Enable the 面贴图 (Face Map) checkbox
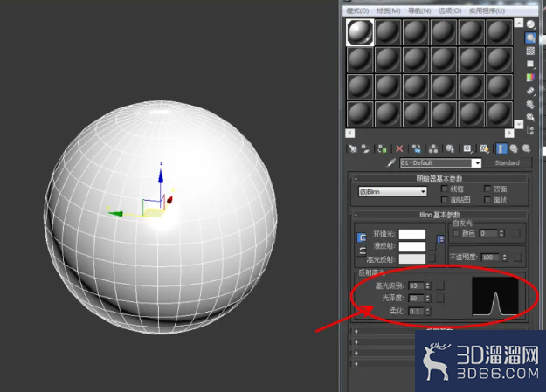 coord(444,199)
